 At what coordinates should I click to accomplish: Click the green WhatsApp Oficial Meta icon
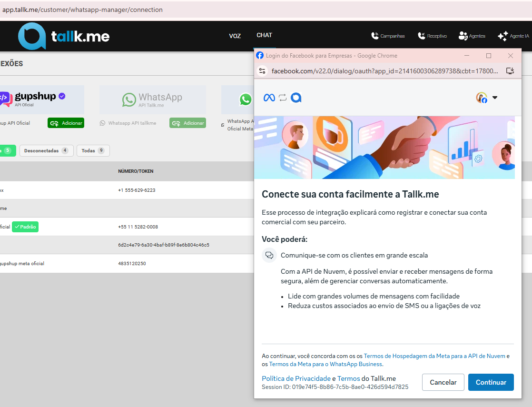click(246, 99)
